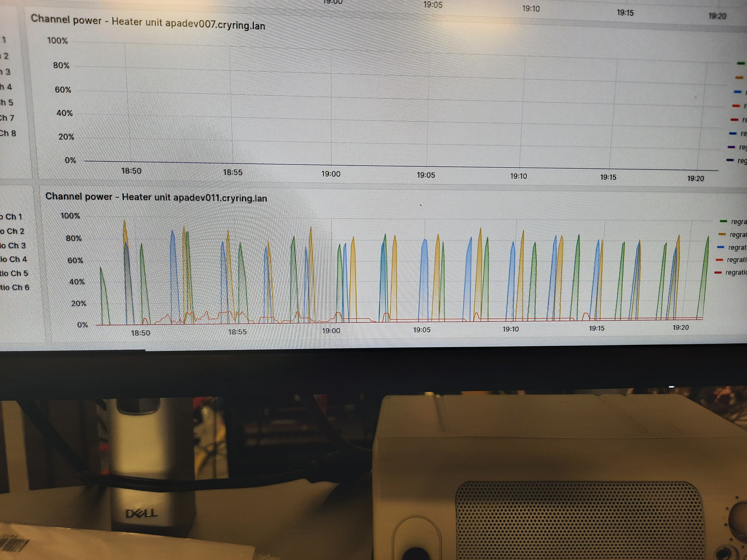Toggle the Ch 7 legend entry in the left panel

[x=7, y=118]
